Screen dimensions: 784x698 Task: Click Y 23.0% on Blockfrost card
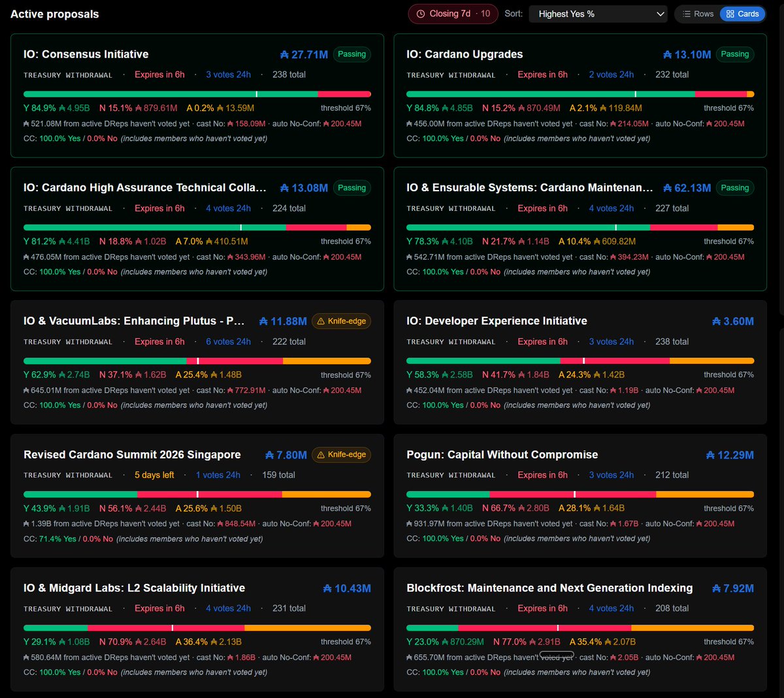423,642
